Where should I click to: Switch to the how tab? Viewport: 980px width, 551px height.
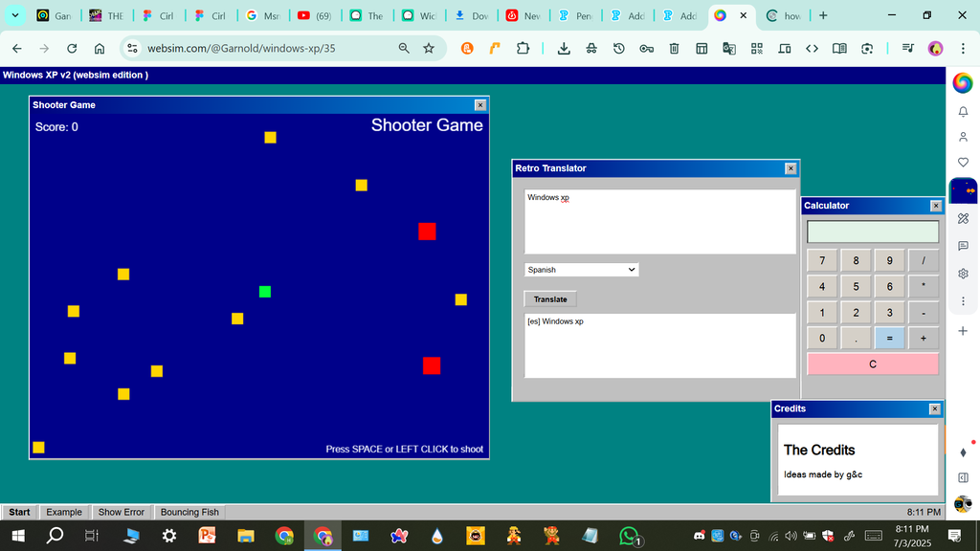tap(785, 15)
